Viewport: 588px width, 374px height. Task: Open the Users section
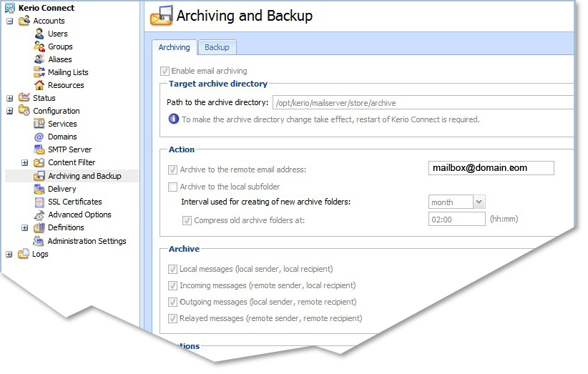57,34
